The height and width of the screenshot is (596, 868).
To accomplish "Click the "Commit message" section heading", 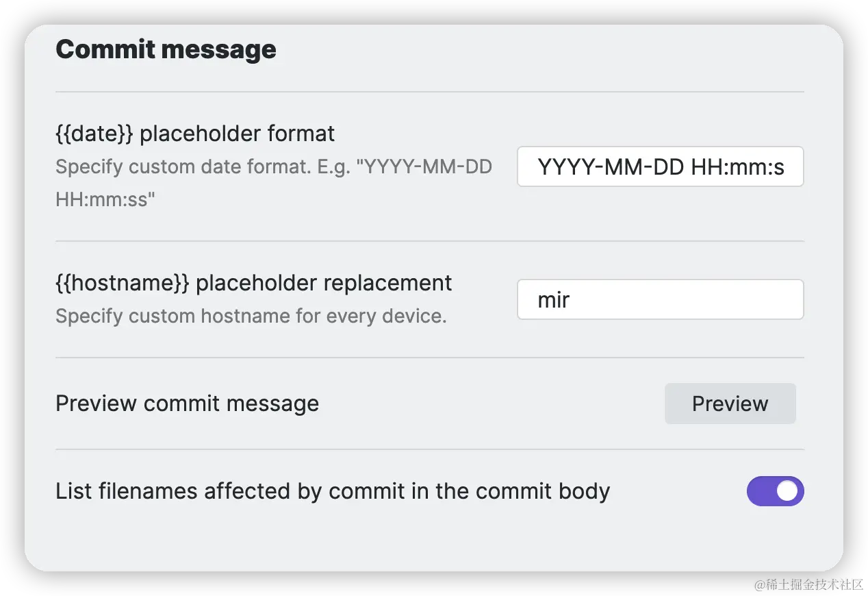I will coord(166,49).
